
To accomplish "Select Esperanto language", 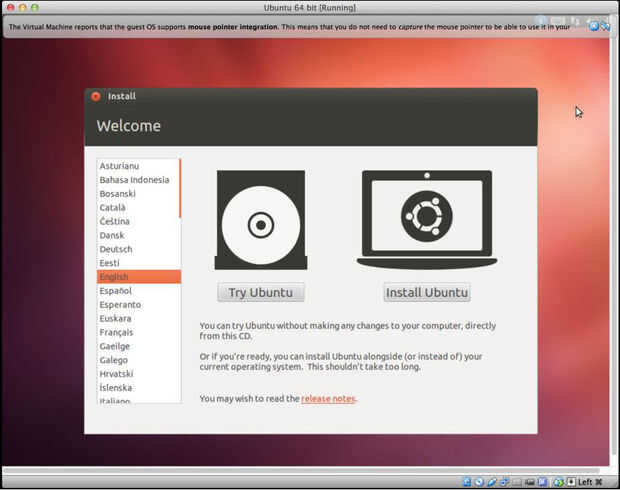I will coord(138,305).
